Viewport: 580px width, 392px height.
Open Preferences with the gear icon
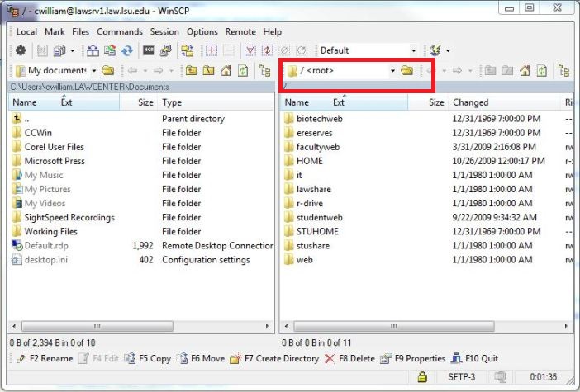(x=21, y=50)
